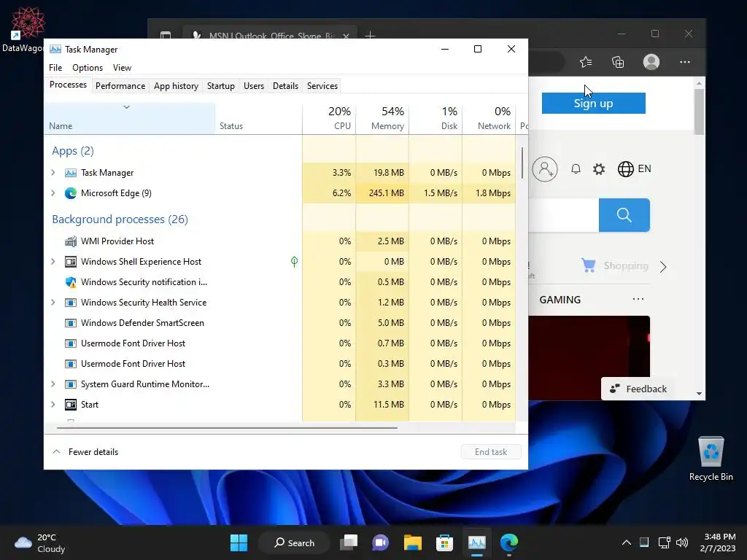The width and height of the screenshot is (747, 560).
Task: Click the green leaf suspended status icon
Action: tap(295, 262)
